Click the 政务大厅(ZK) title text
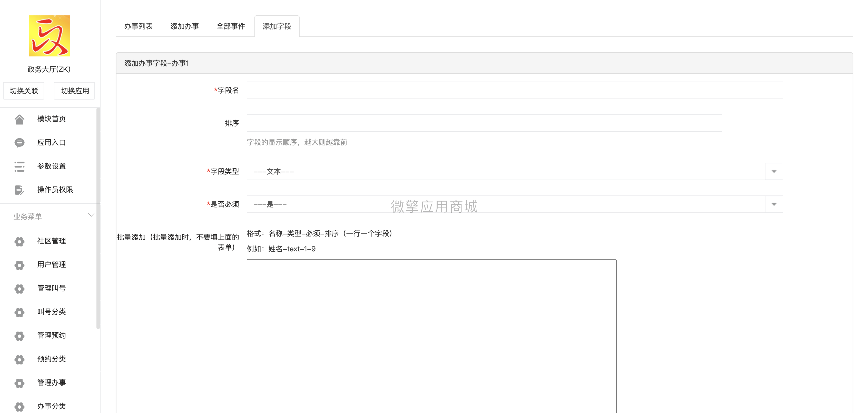The width and height of the screenshot is (868, 413). point(49,70)
